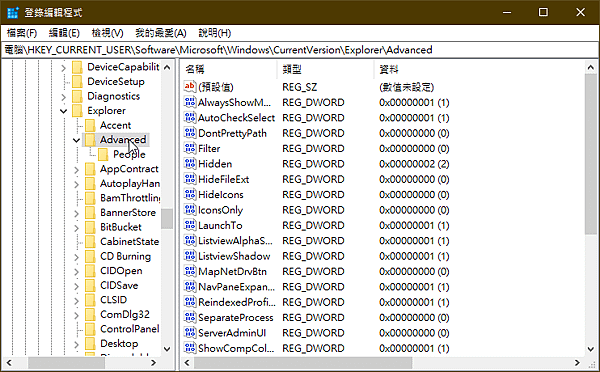
Task: Sort by the 名稱 column header
Action: tap(229, 69)
